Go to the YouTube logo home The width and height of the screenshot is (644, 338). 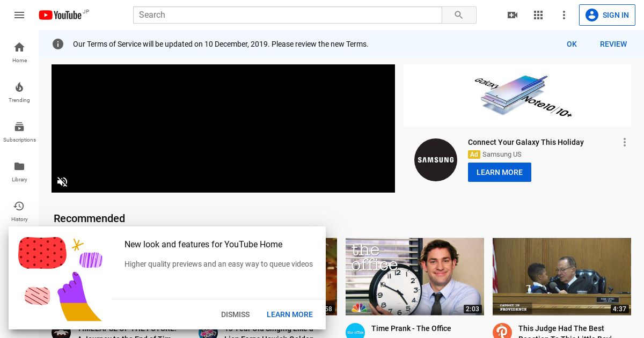(60, 15)
